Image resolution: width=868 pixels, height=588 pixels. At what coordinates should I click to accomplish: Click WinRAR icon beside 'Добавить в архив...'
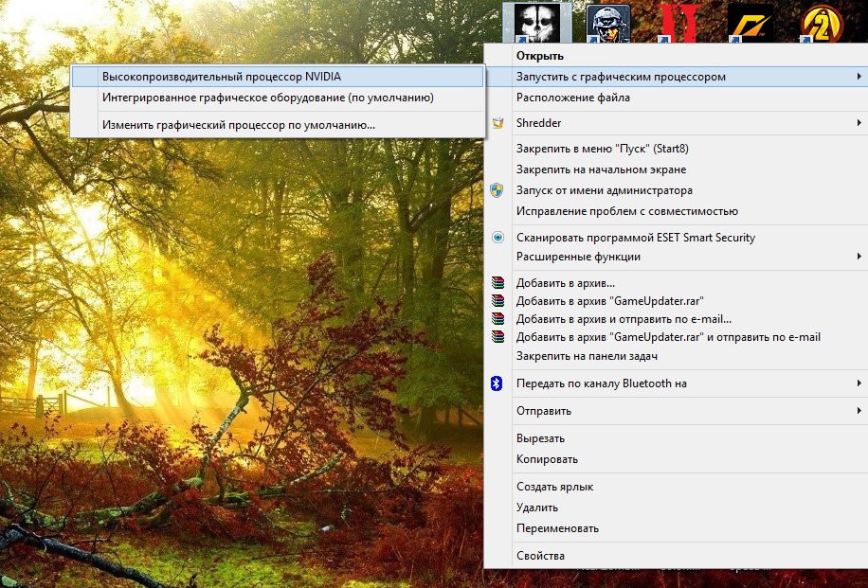pyautogui.click(x=497, y=283)
